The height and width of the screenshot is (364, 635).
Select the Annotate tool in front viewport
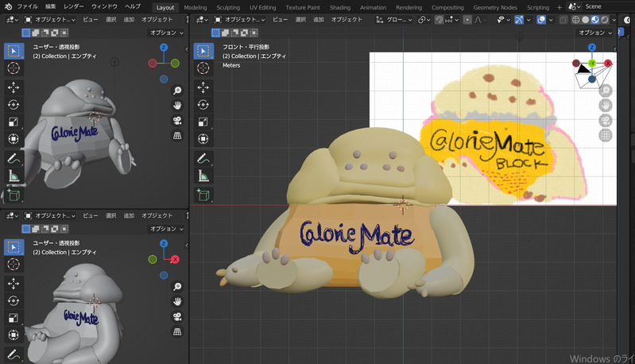point(203,158)
